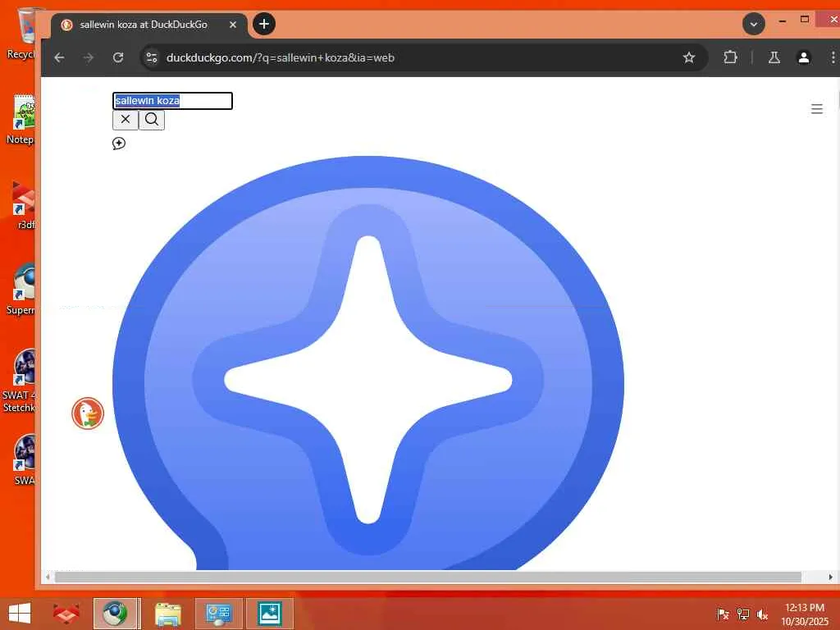Click the muted volume tray icon
The image size is (840, 630).
pyautogui.click(x=762, y=614)
